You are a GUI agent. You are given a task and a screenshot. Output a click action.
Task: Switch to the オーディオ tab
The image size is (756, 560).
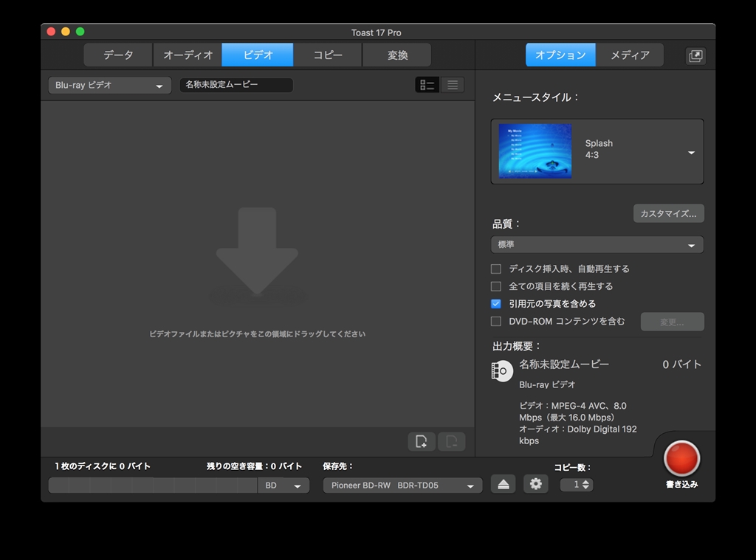[x=188, y=55]
